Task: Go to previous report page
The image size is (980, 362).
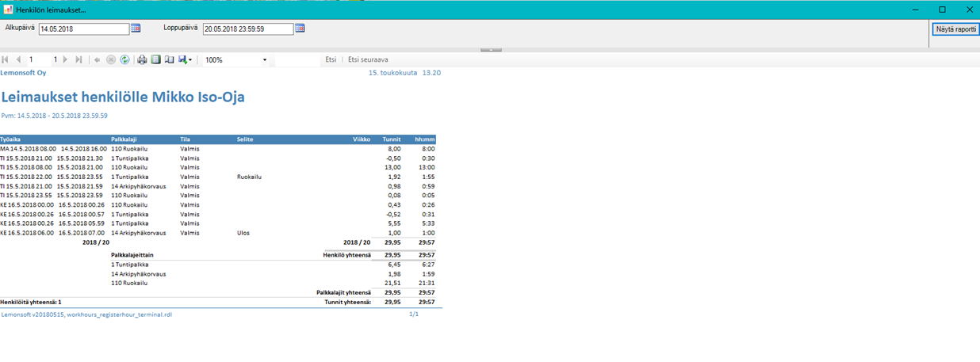Action: (x=18, y=60)
